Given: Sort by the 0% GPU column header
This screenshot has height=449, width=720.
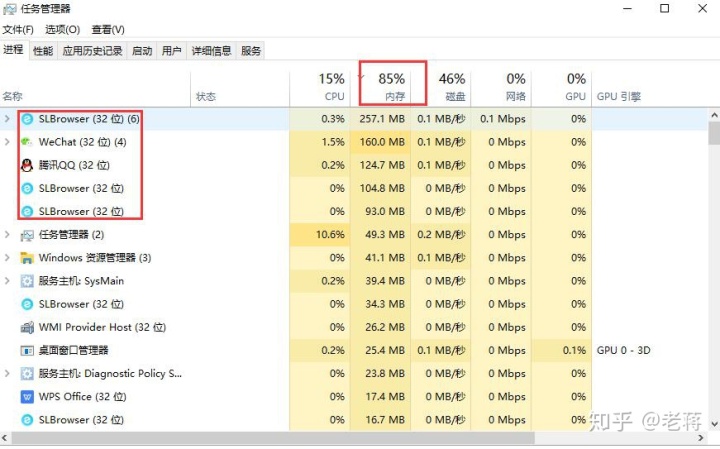Looking at the screenshot, I should (x=561, y=90).
